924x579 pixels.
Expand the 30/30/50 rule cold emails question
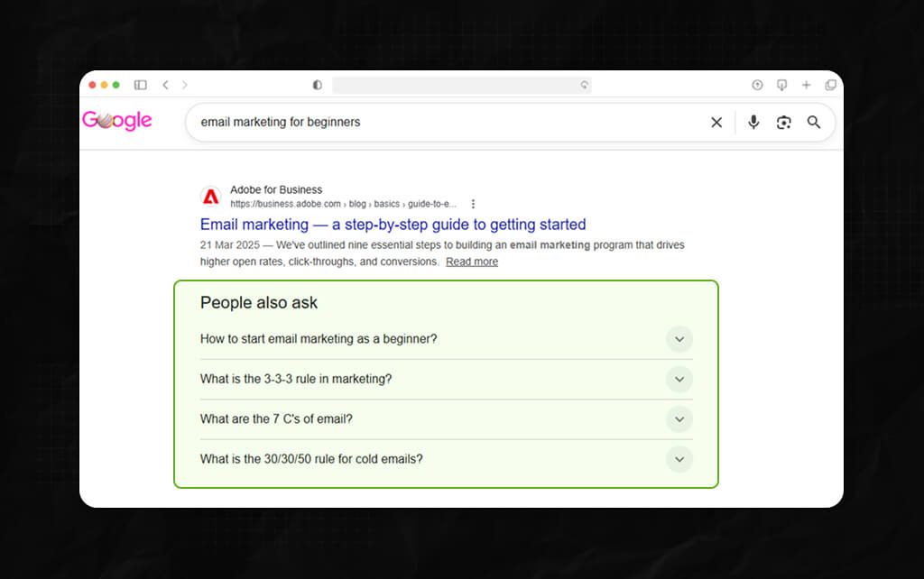pos(679,459)
